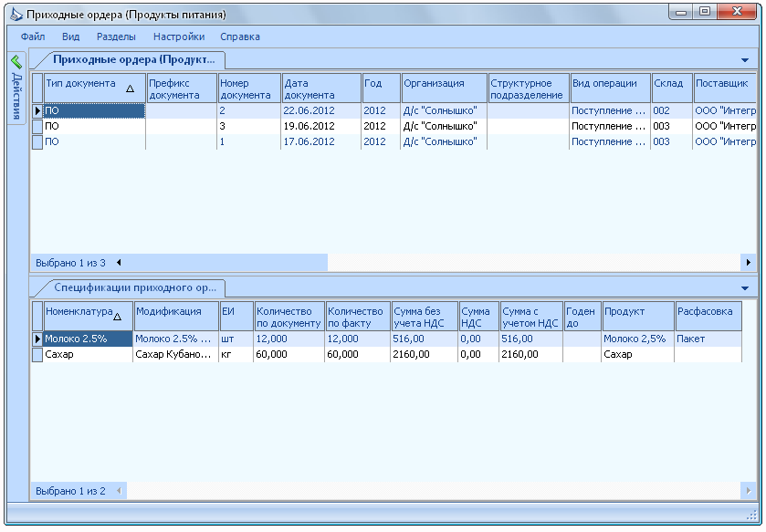This screenshot has width=766, height=532.
Task: Open the Разделы menu
Action: pyautogui.click(x=116, y=37)
